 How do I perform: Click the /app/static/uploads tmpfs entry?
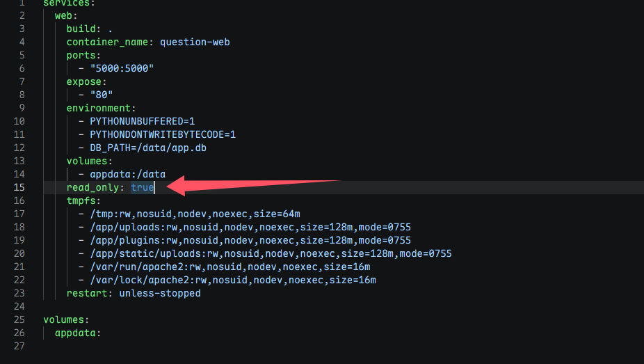point(271,253)
